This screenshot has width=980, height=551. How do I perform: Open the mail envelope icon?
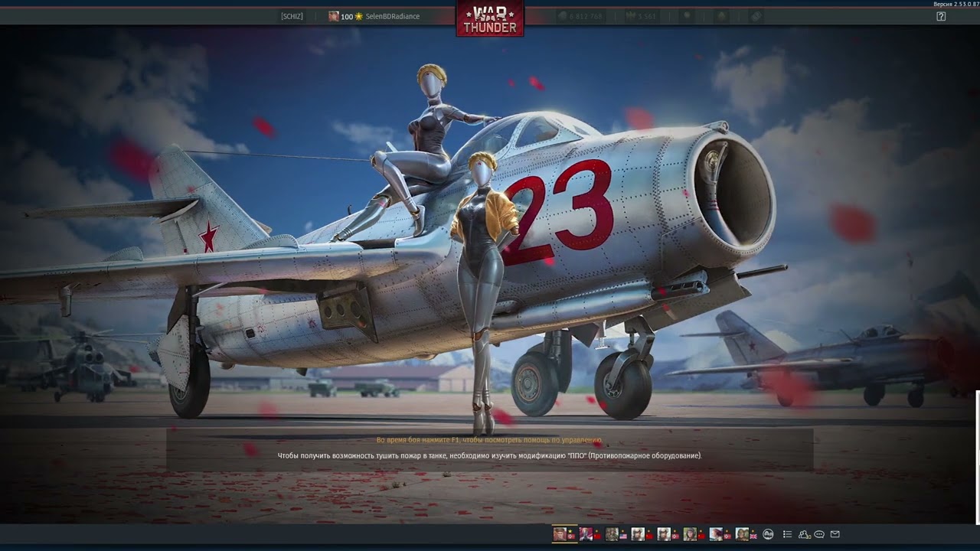pos(835,534)
